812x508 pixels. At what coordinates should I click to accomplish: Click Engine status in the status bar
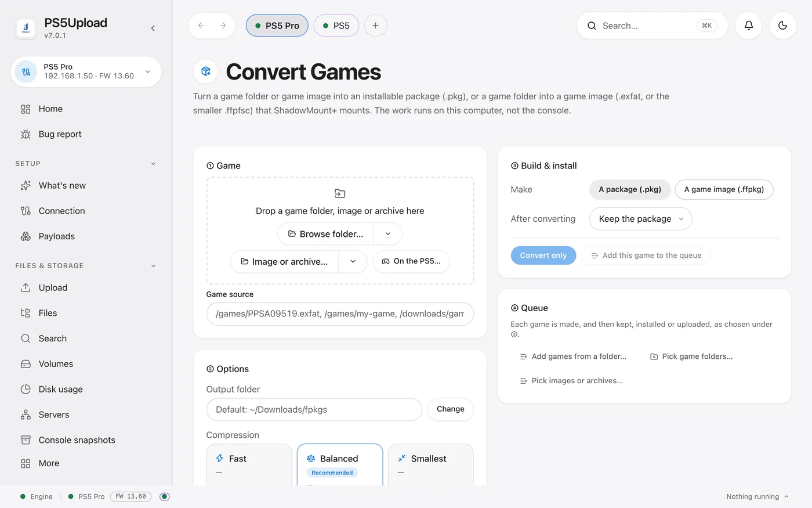36,496
